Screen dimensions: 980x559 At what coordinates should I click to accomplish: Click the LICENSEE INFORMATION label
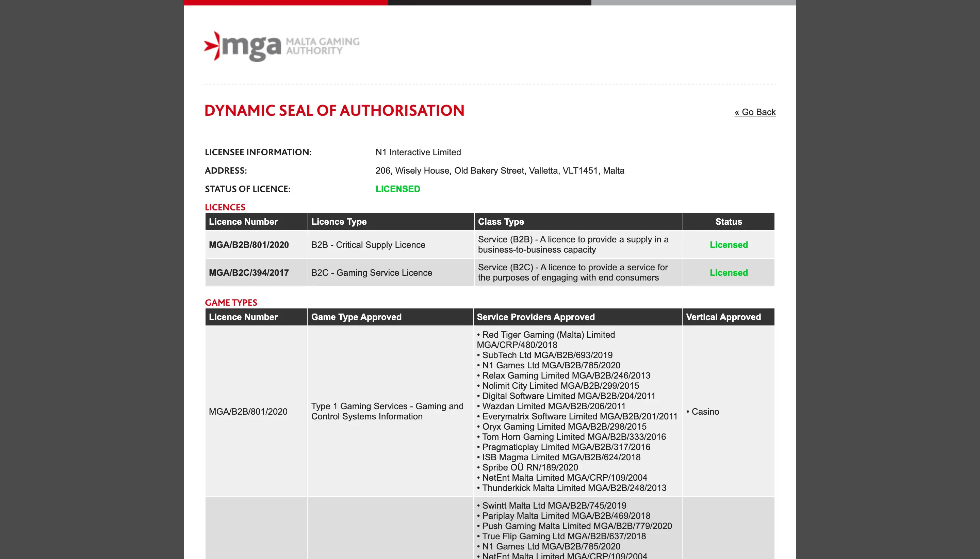click(258, 152)
